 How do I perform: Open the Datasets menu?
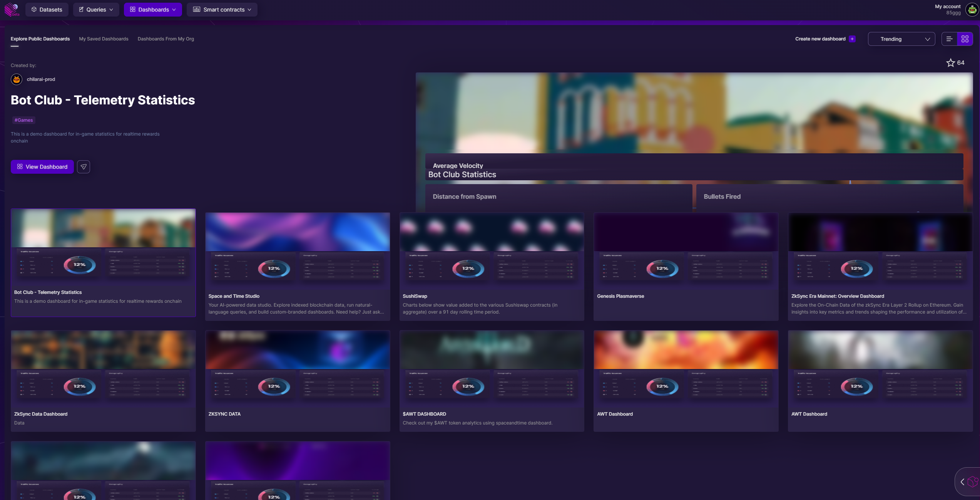(x=47, y=10)
